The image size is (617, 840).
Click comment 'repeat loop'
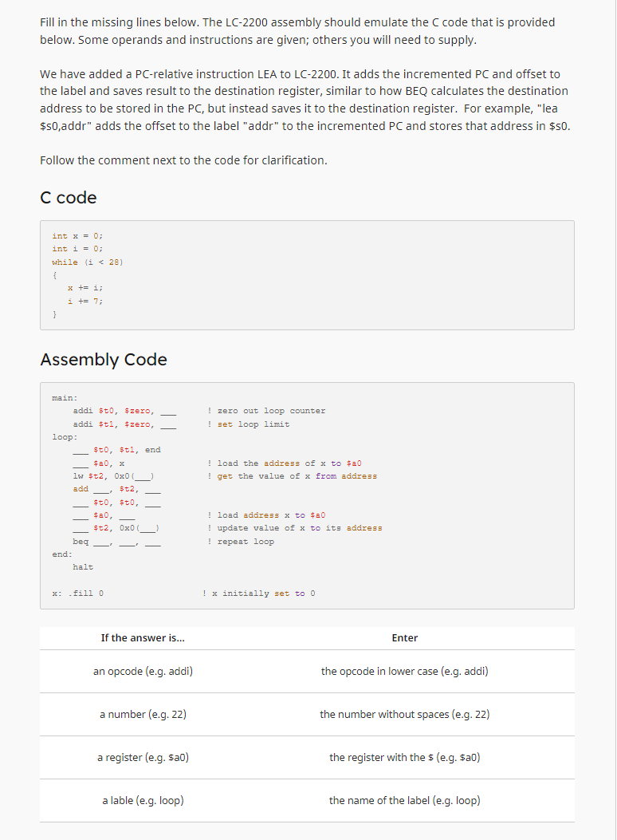point(241,542)
